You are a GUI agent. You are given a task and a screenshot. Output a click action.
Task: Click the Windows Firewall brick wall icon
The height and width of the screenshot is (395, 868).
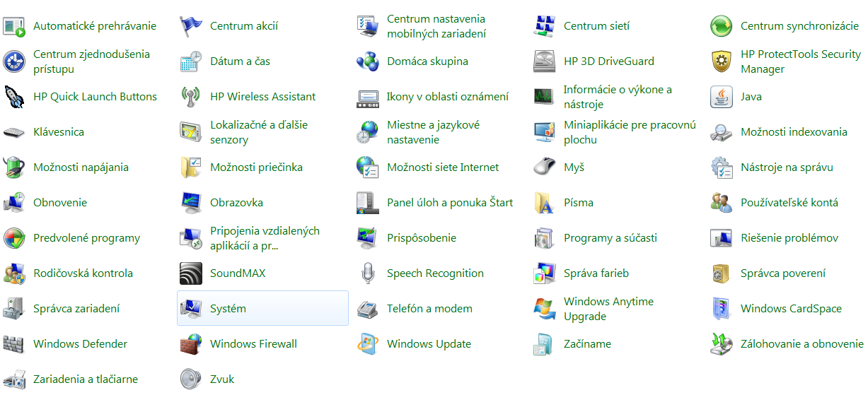pyautogui.click(x=190, y=344)
